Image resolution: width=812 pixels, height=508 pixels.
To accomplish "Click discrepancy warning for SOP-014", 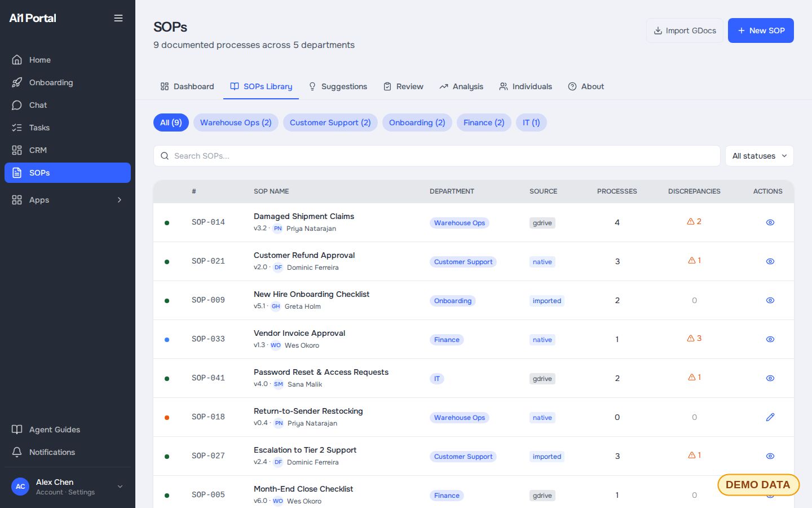I will (694, 221).
